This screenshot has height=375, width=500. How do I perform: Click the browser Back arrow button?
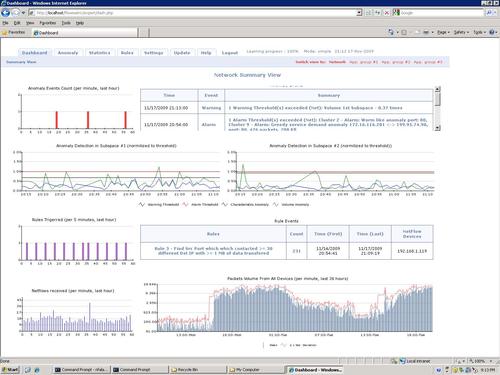coord(5,13)
